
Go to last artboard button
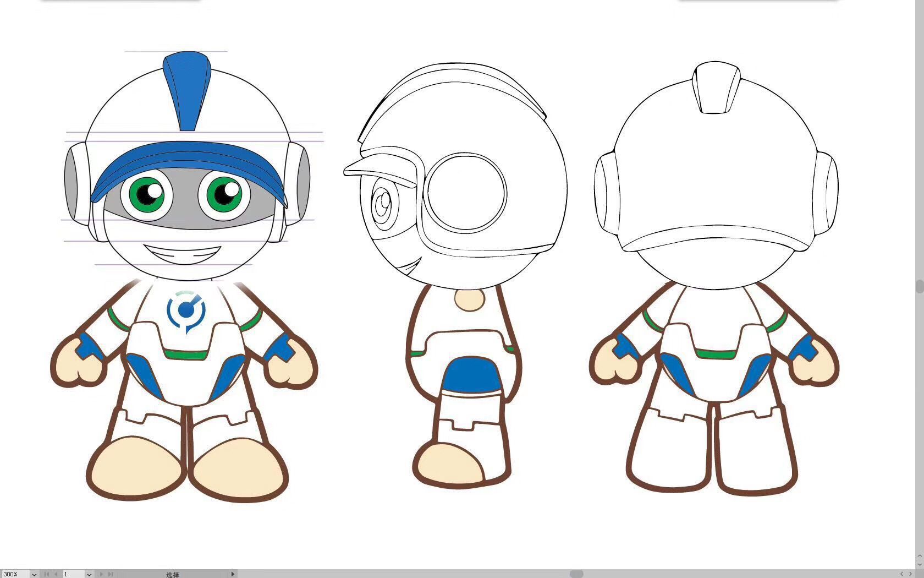pos(110,574)
